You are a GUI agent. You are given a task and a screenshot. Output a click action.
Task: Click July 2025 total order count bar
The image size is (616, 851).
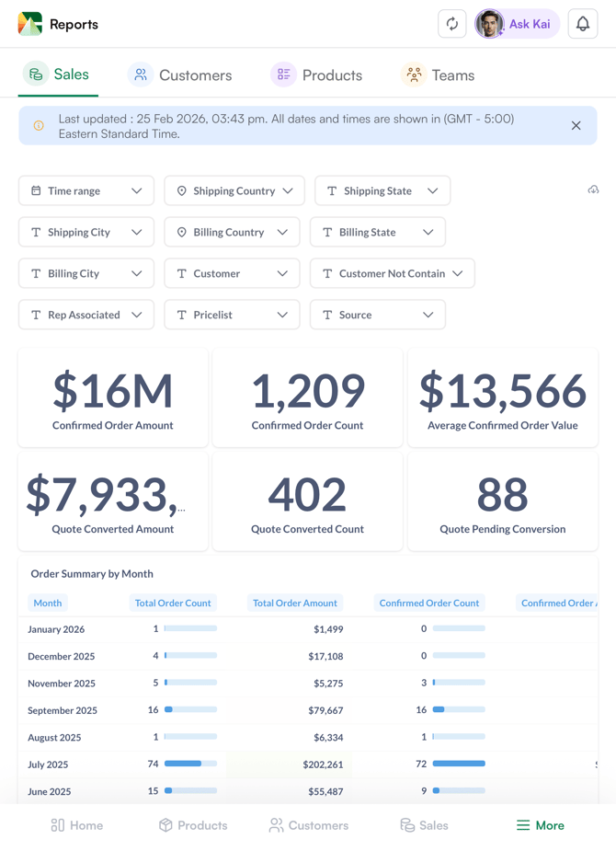pyautogui.click(x=190, y=764)
